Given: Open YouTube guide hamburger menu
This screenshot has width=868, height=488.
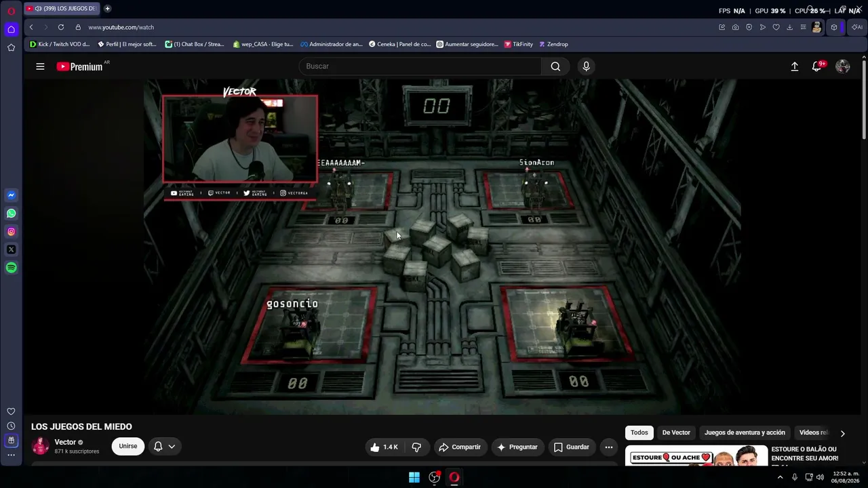Looking at the screenshot, I should (40, 66).
